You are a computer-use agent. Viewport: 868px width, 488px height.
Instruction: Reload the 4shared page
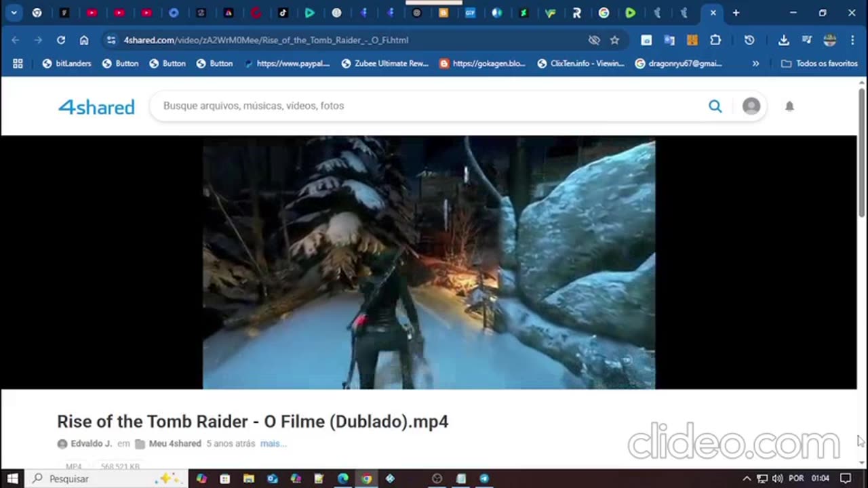point(61,40)
